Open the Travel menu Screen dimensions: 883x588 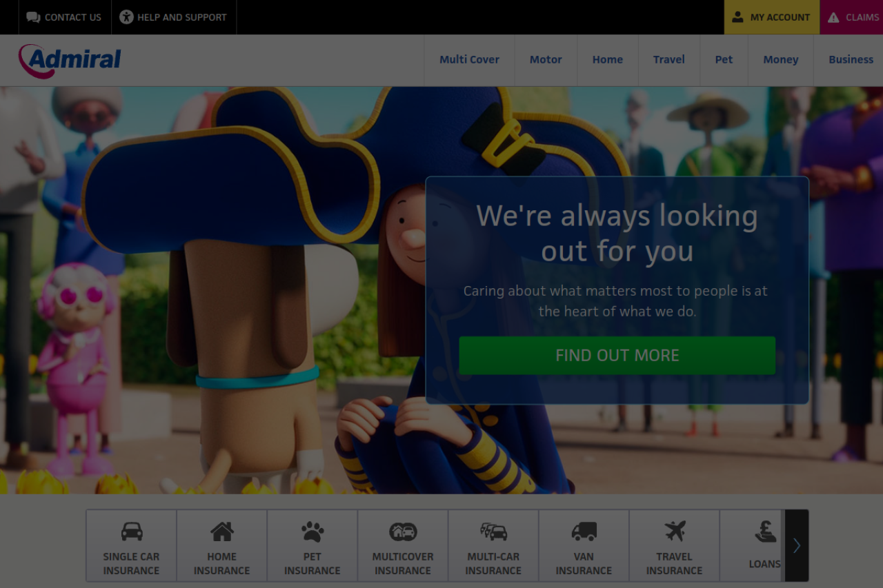pyautogui.click(x=669, y=60)
